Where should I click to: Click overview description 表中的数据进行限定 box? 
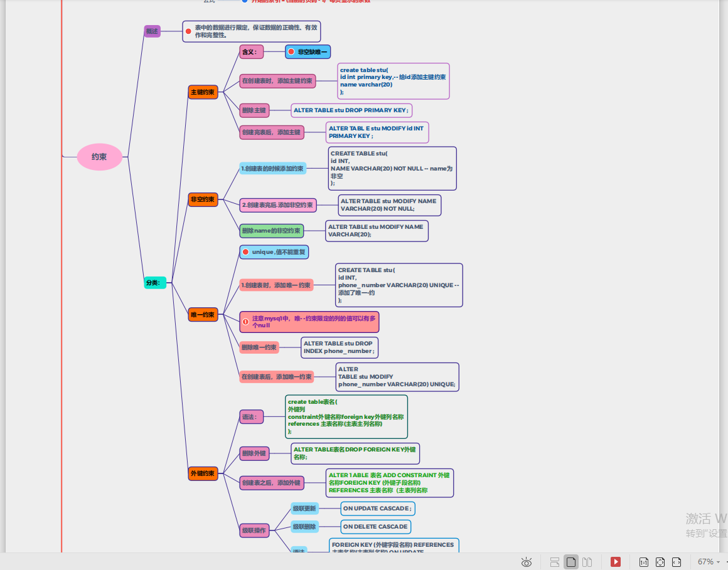tap(252, 31)
